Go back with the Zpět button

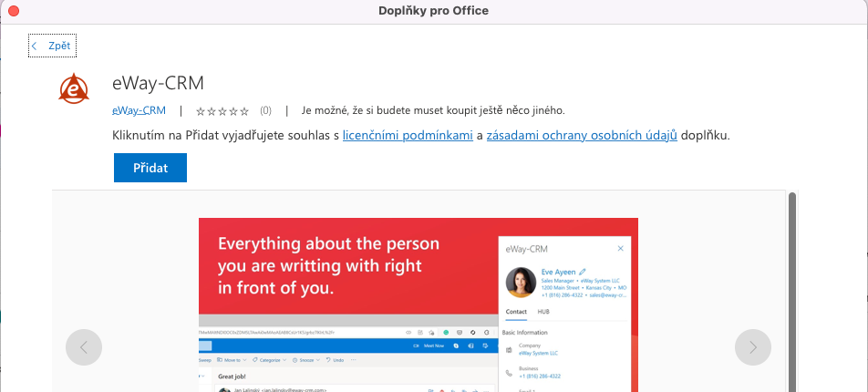52,46
